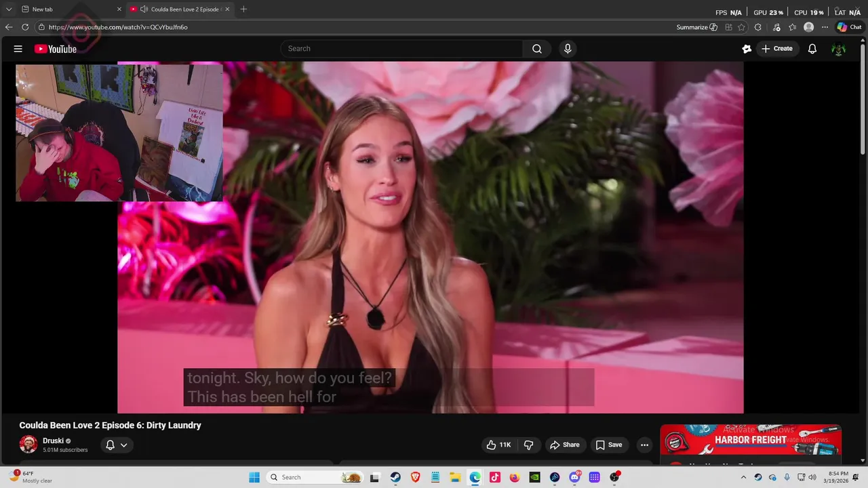The image size is (868, 488).
Task: Select the Coulda Been Love 2 tab
Action: pos(180,9)
